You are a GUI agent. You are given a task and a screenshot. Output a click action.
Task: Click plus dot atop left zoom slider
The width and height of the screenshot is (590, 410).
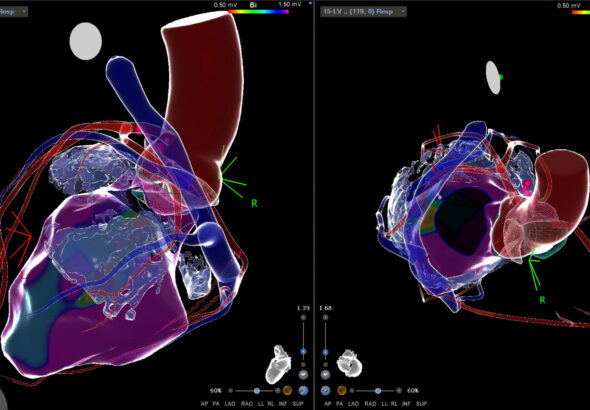[x=303, y=318]
